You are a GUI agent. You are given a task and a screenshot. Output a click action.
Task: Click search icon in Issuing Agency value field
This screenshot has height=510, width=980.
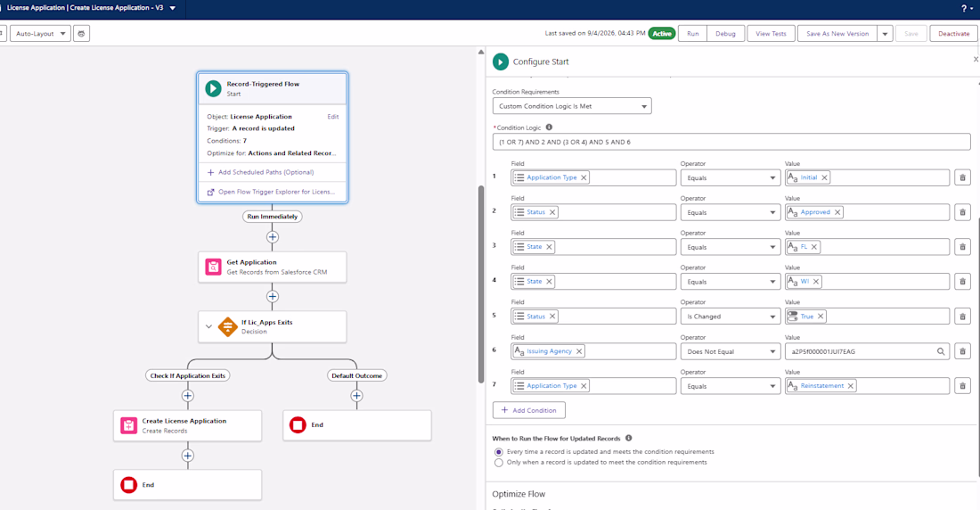point(941,351)
